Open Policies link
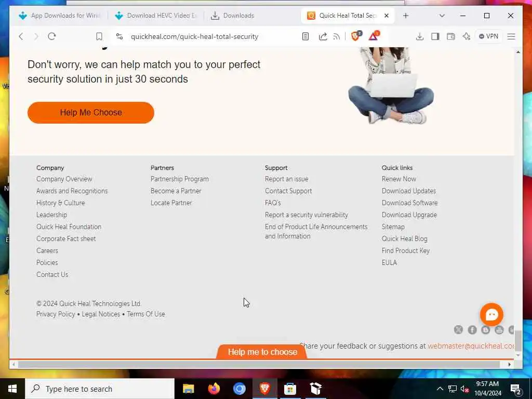The width and height of the screenshot is (532, 399). pyautogui.click(x=47, y=262)
